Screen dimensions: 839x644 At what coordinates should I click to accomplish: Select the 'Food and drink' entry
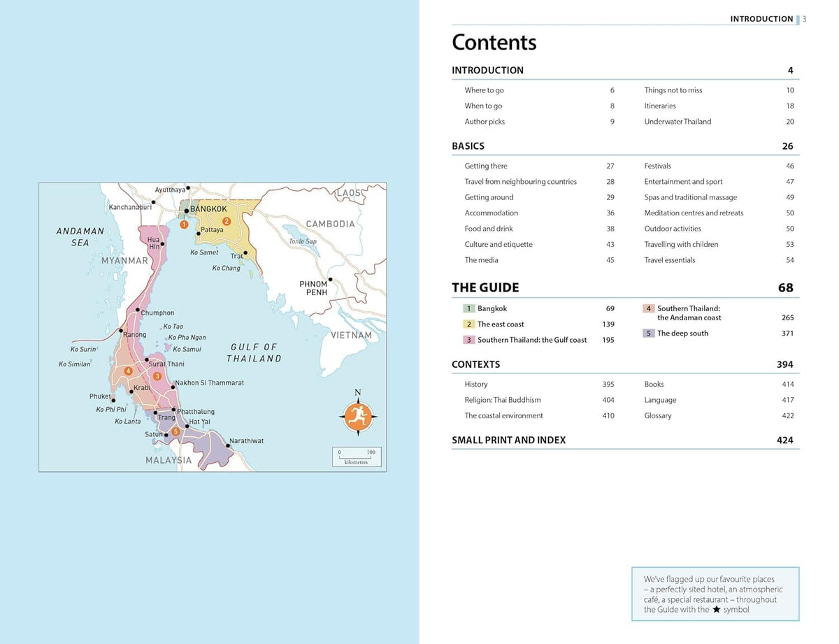pyautogui.click(x=489, y=229)
